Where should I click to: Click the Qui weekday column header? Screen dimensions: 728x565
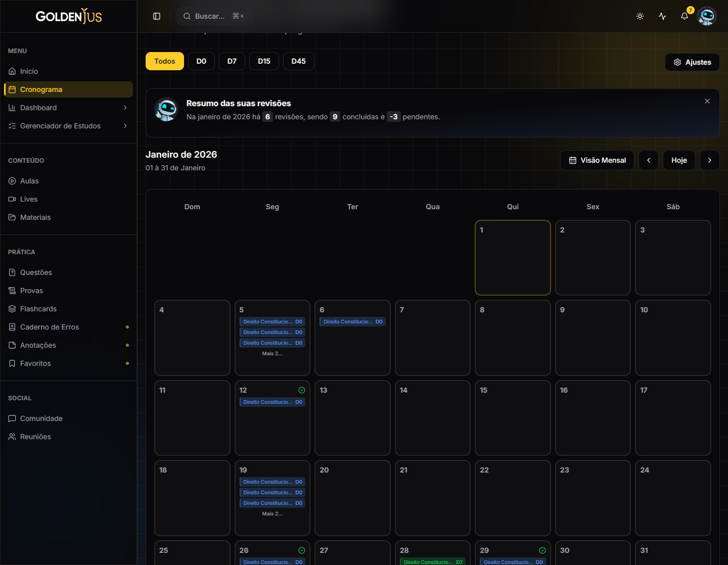513,207
